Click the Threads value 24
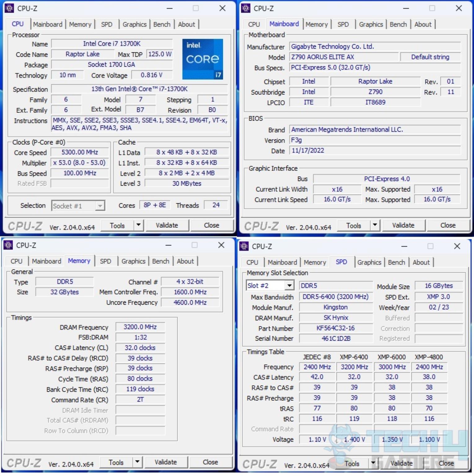 (216, 205)
